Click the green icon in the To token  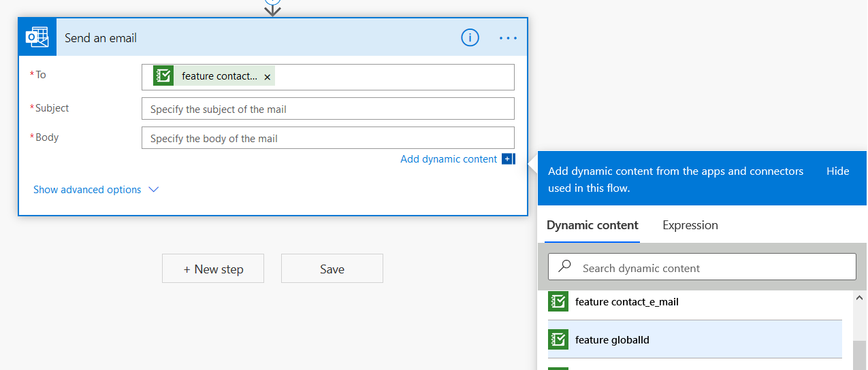pos(163,76)
